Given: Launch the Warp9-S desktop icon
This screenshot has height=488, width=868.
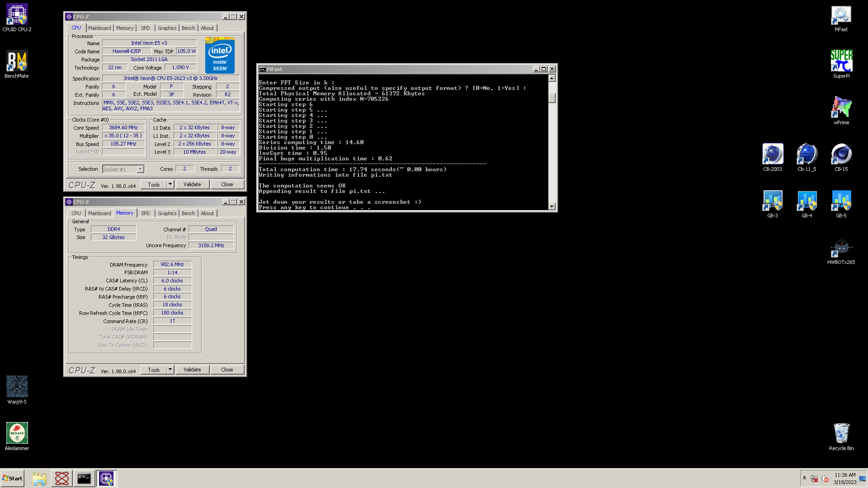Looking at the screenshot, I should 17,390.
